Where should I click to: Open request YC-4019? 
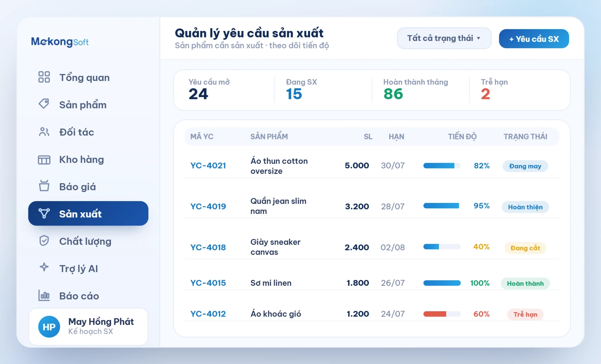208,206
